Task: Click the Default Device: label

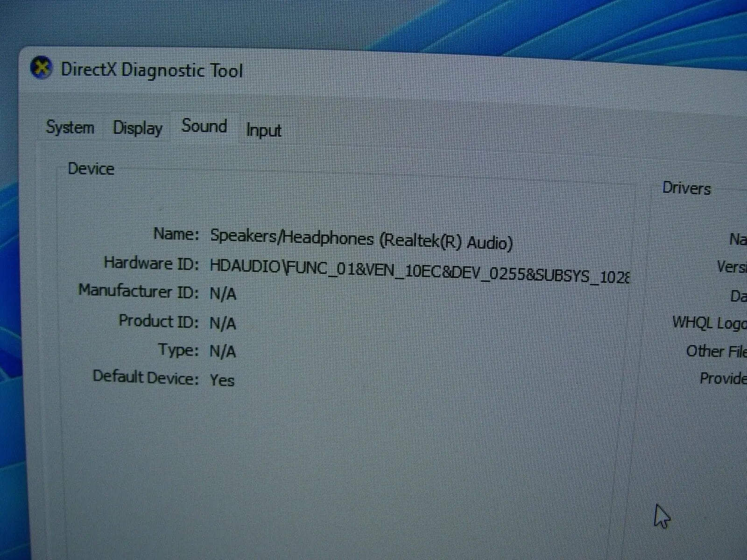Action: 146,377
